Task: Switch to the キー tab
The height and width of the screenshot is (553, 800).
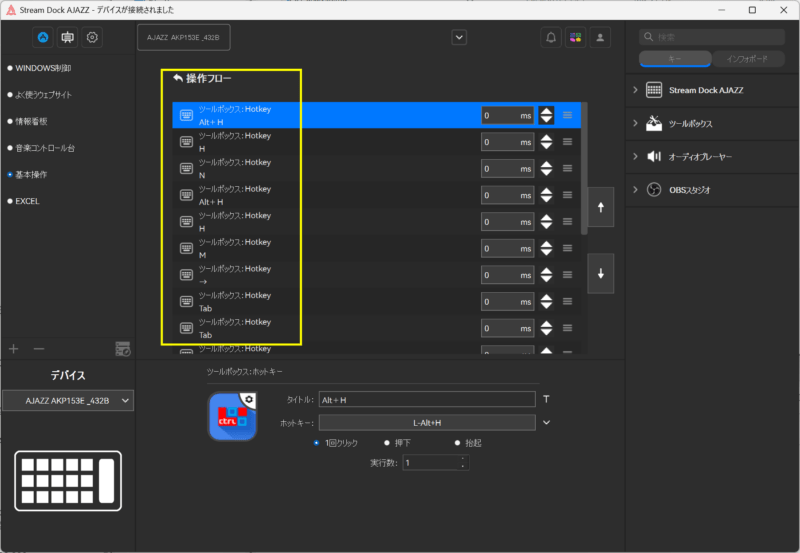Action: 675,59
